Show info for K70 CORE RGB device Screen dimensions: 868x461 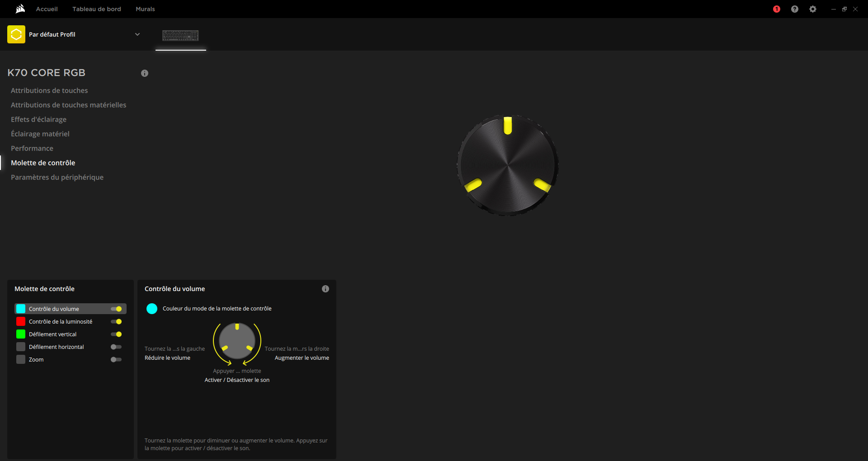click(145, 73)
